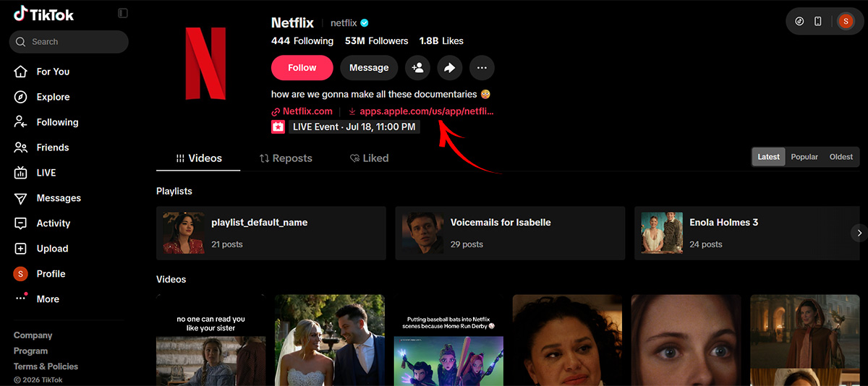Switch to the Liked tab
This screenshot has height=386, width=868.
(x=369, y=158)
